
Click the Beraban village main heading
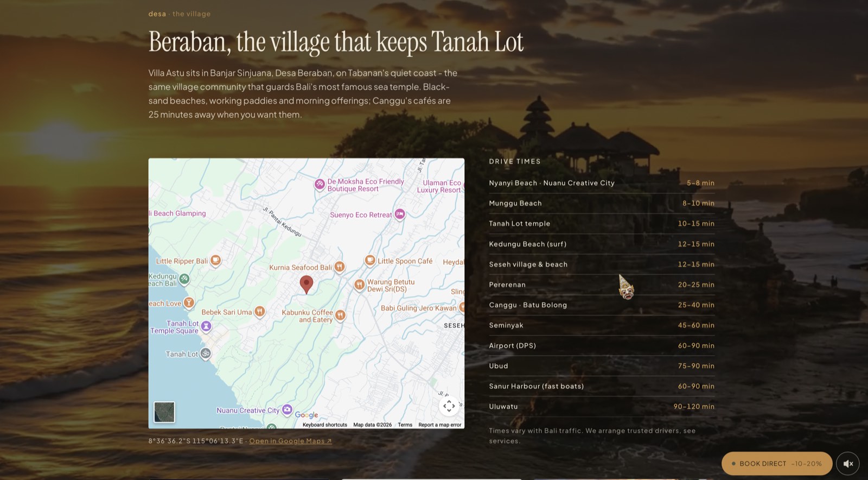[x=336, y=42]
